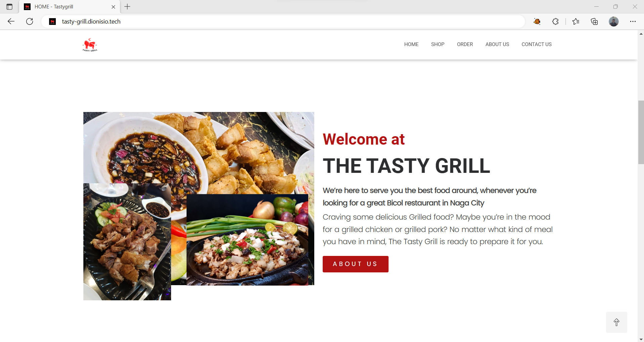Close the HOME - Tastygrill tab

113,7
